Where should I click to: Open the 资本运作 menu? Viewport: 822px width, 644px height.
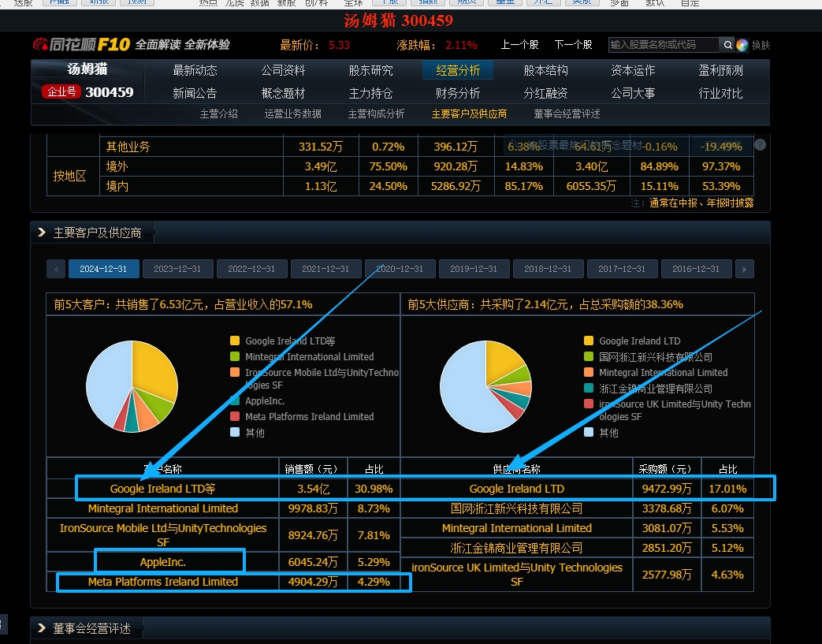pos(633,70)
